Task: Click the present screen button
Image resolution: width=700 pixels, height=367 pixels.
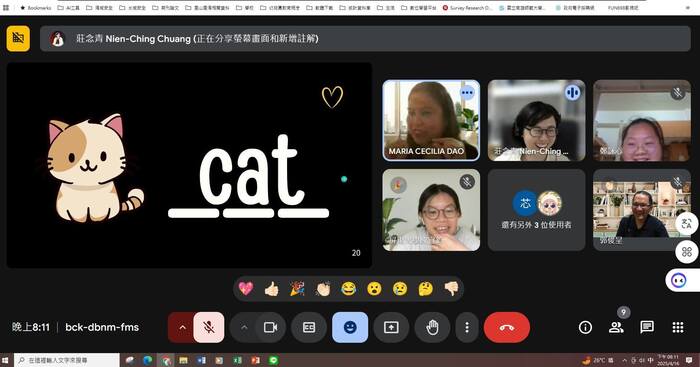Action: [391, 327]
